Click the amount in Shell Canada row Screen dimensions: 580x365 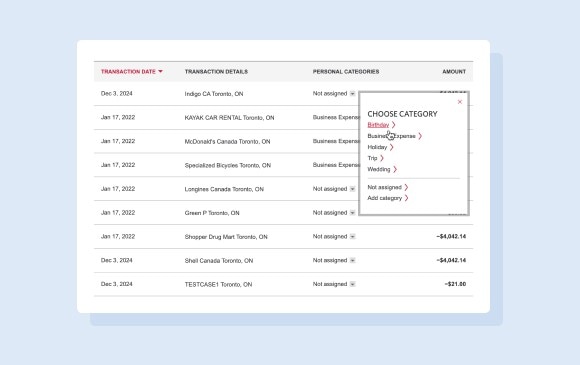(451, 260)
